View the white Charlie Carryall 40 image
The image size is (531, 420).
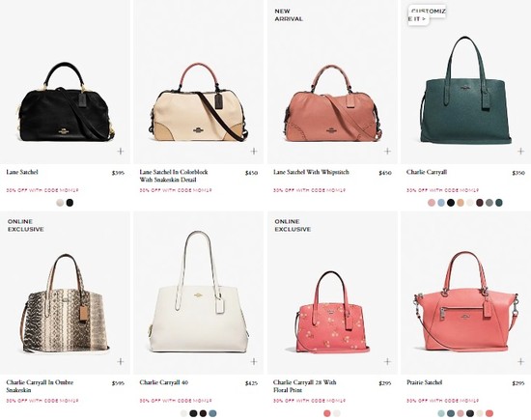pos(199,293)
